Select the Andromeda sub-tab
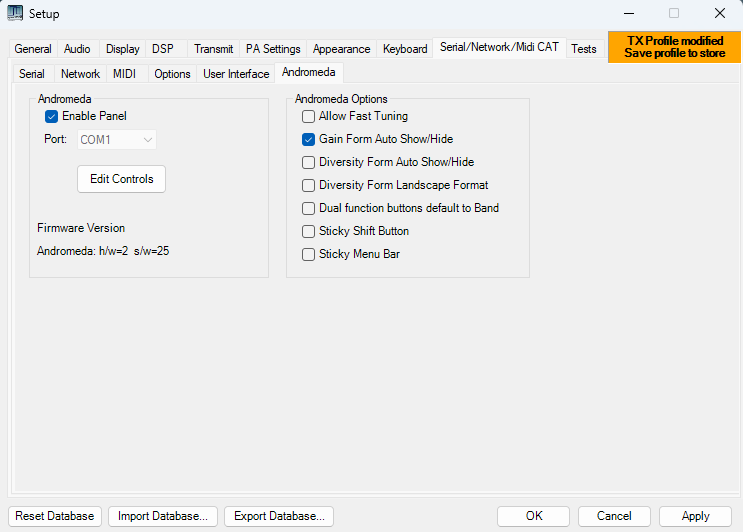This screenshot has height=532, width=743. [308, 72]
